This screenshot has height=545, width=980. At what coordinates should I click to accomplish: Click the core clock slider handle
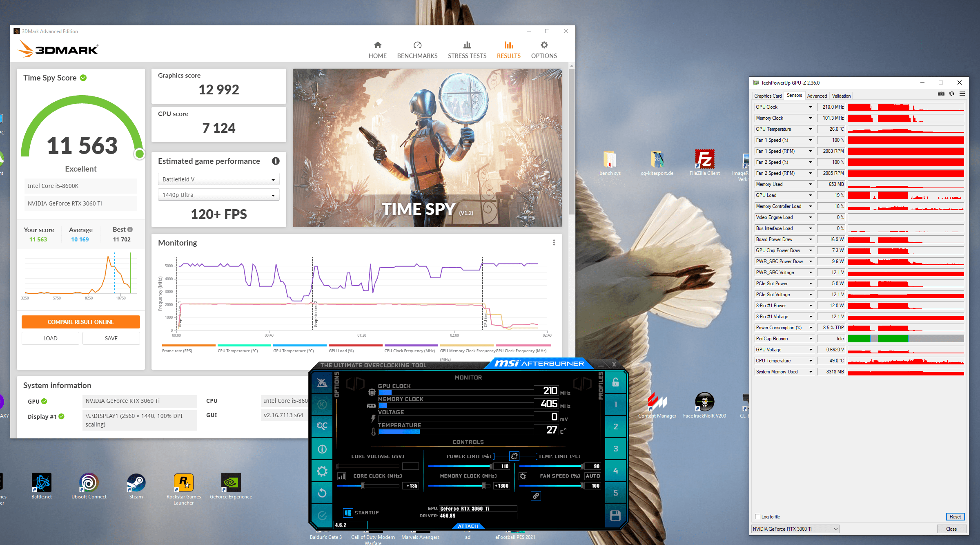click(363, 486)
